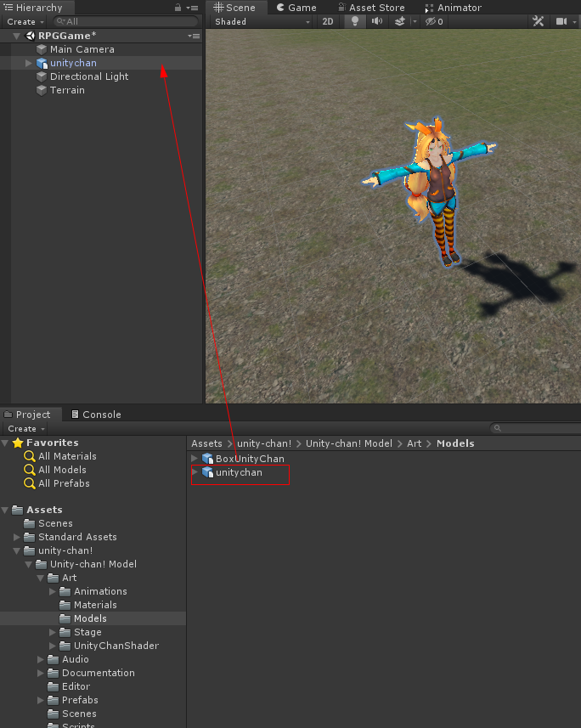This screenshot has width=581, height=728.
Task: Select the unitychan prefab icon in Hierarchy
Action: [42, 63]
